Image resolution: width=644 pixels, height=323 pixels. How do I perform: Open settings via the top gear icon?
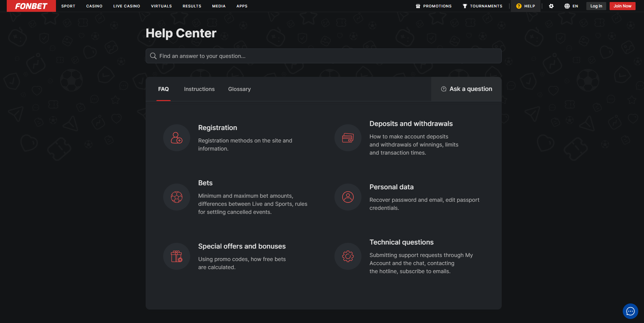[551, 6]
